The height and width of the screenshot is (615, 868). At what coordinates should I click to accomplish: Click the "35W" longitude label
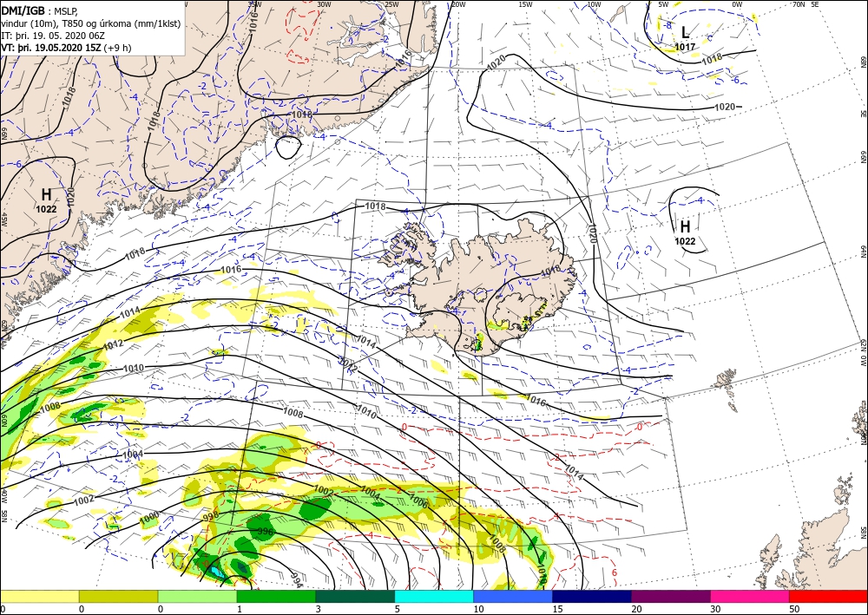pyautogui.click(x=254, y=3)
